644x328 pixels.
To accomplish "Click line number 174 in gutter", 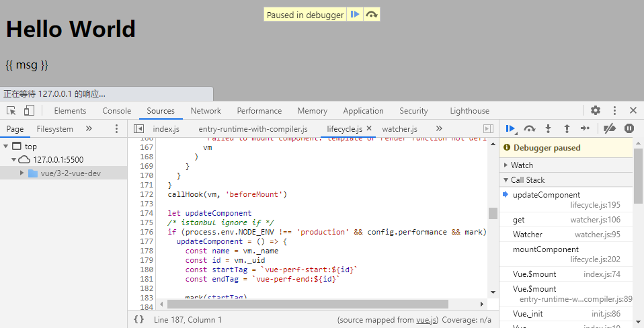I will click(x=147, y=213).
